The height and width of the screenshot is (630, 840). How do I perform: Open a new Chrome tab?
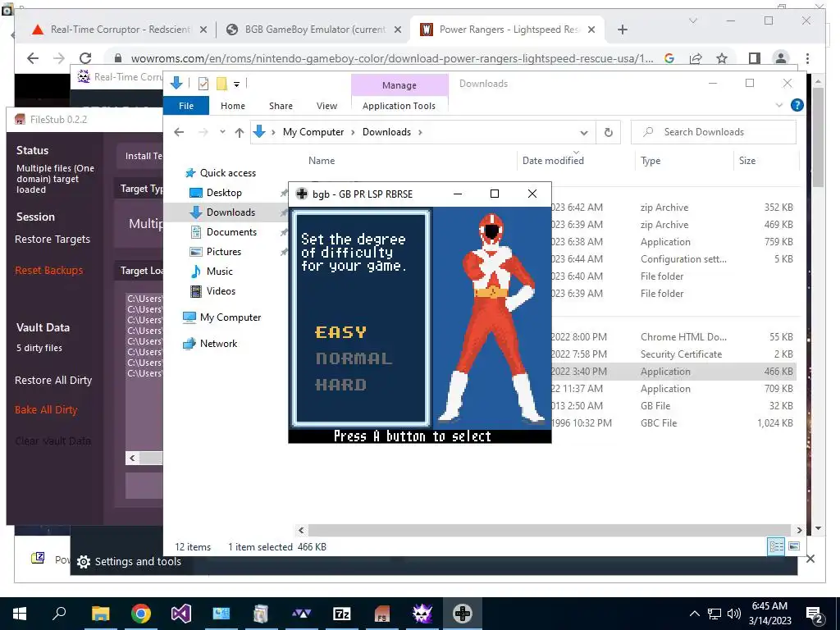622,30
